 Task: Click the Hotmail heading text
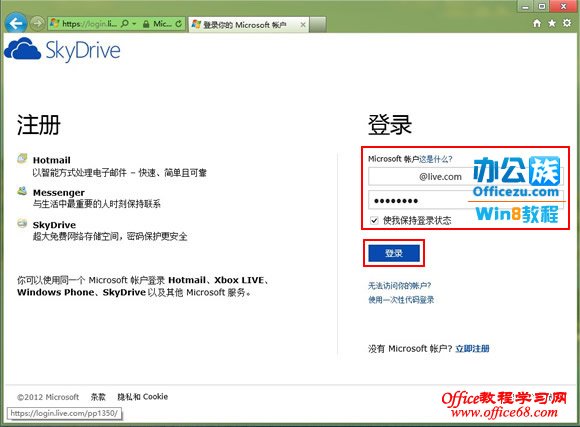[x=51, y=160]
